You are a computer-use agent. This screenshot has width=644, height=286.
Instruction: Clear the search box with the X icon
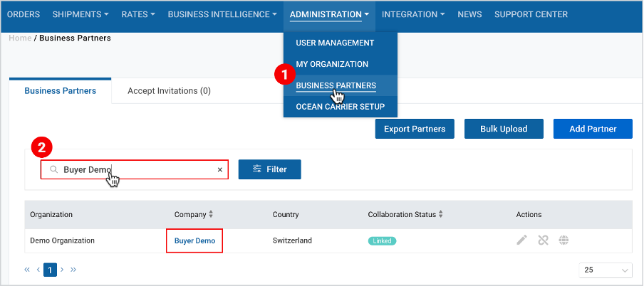[219, 170]
